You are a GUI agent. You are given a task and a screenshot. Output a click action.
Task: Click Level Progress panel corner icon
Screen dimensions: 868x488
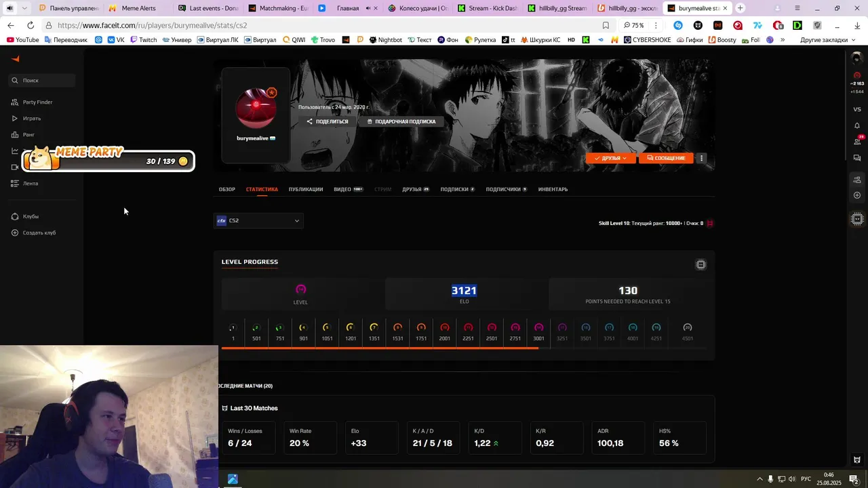tap(701, 264)
